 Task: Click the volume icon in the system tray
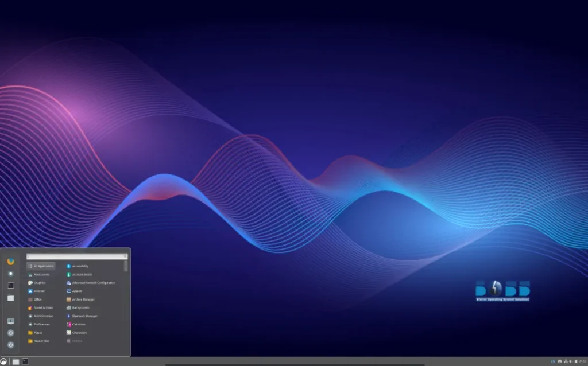pyautogui.click(x=570, y=361)
